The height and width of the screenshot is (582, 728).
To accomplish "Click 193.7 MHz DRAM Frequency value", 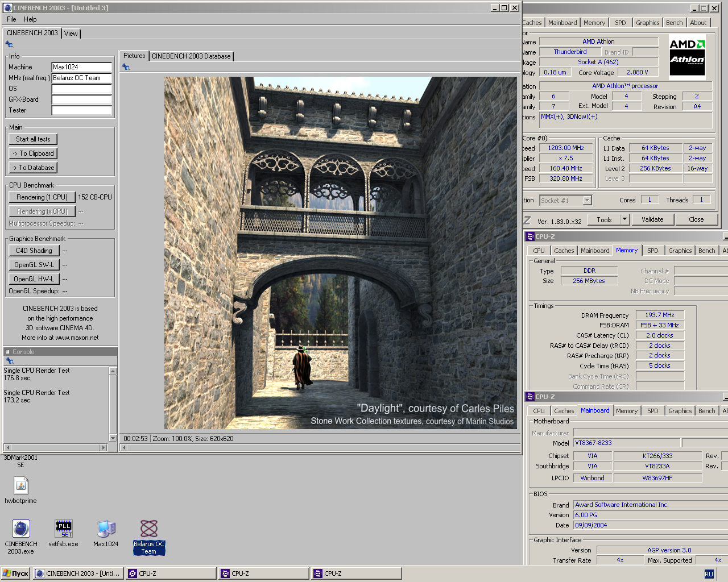I will (660, 315).
